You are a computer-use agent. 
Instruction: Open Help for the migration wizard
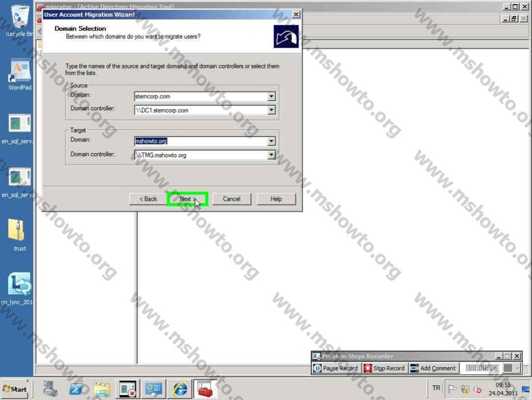tap(276, 199)
